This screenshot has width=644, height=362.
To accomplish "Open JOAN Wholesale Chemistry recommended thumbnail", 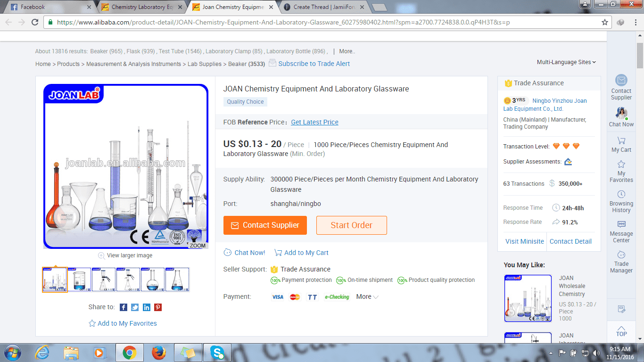I will [528, 298].
